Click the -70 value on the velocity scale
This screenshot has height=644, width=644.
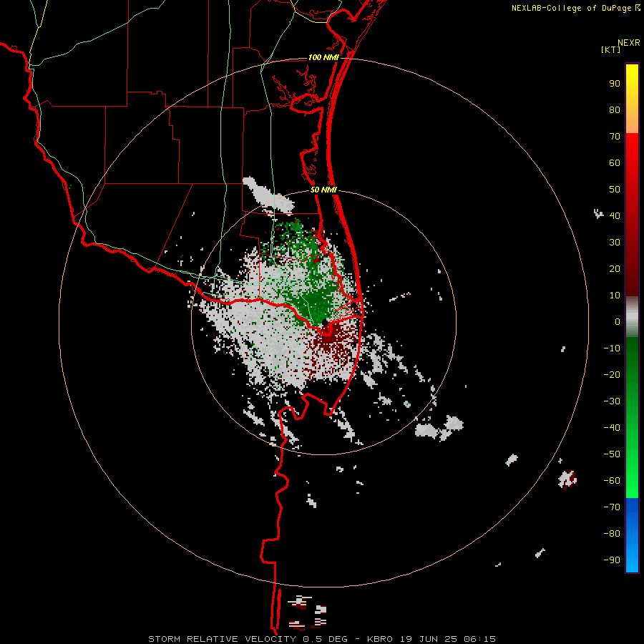pyautogui.click(x=612, y=507)
